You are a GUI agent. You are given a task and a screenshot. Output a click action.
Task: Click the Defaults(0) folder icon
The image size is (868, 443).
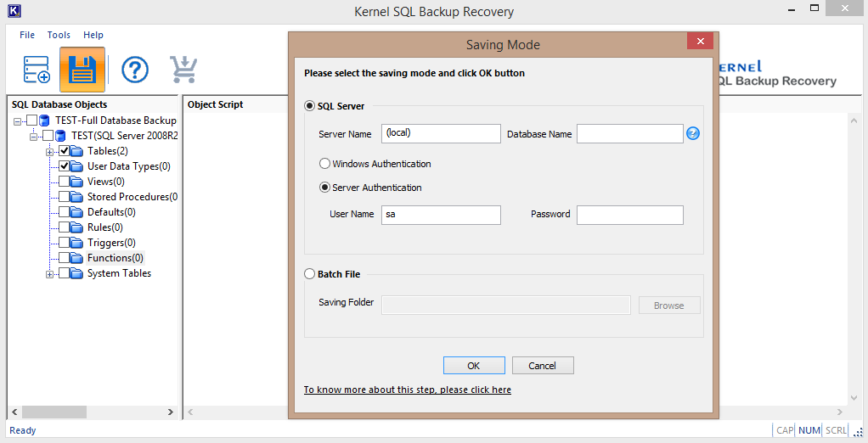tap(77, 212)
